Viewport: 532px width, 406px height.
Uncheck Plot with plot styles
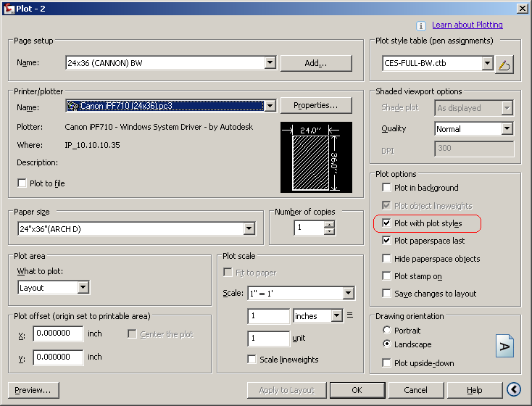point(386,223)
